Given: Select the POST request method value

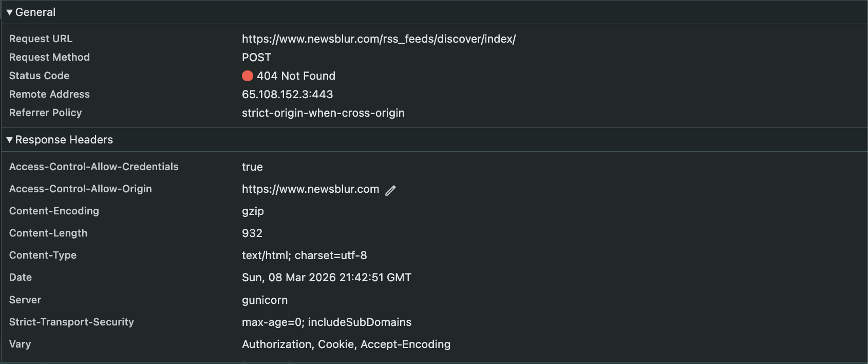Looking at the screenshot, I should [x=256, y=58].
